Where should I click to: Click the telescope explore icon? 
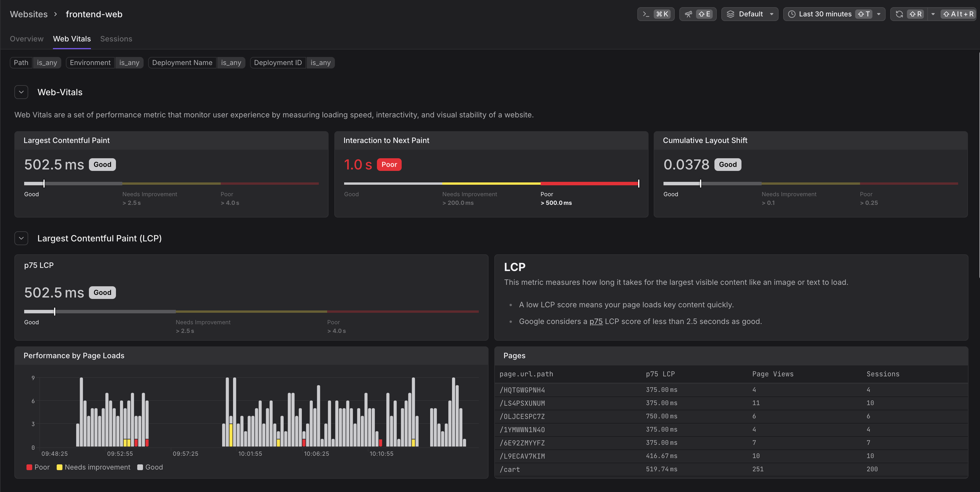688,14
